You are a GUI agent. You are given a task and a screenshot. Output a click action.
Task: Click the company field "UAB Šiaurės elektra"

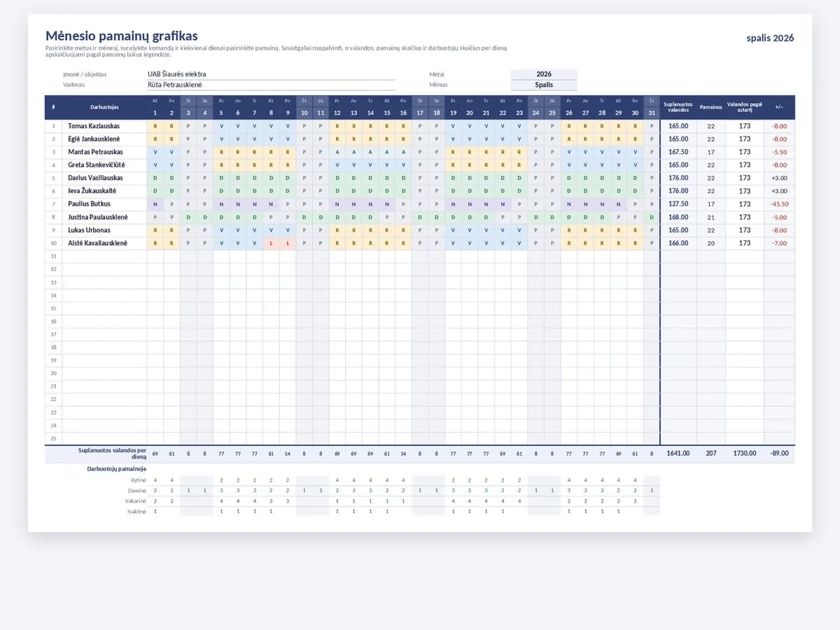[270, 74]
